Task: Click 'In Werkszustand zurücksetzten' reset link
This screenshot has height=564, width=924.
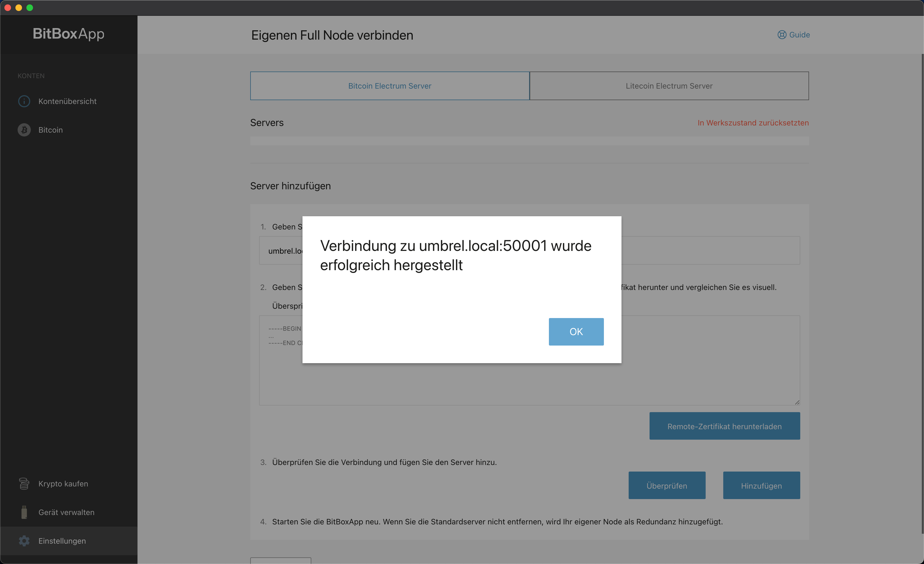Action: (x=753, y=123)
